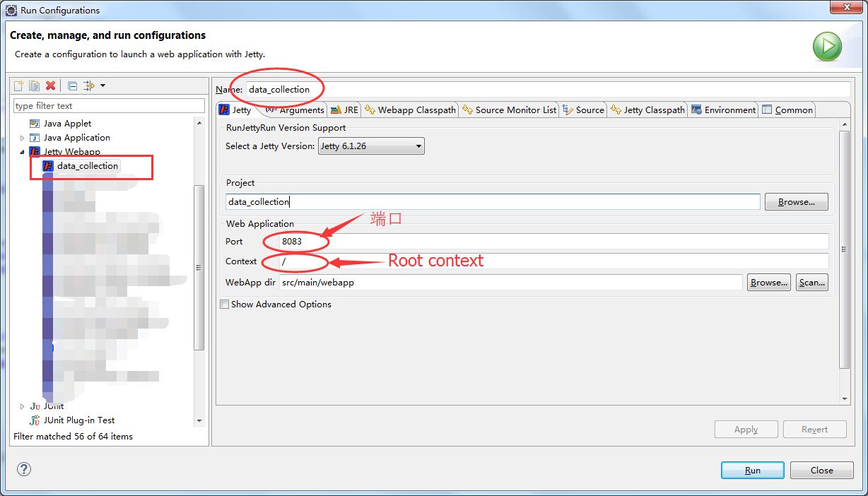Image resolution: width=868 pixels, height=496 pixels.
Task: Click the green run banner icon
Action: pyautogui.click(x=827, y=47)
